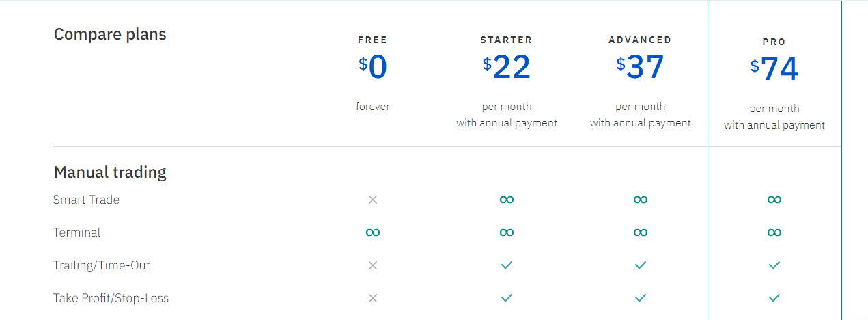
Task: Click the checkmark for Take Profit/Stop-Loss under Pro
Action: click(x=774, y=298)
